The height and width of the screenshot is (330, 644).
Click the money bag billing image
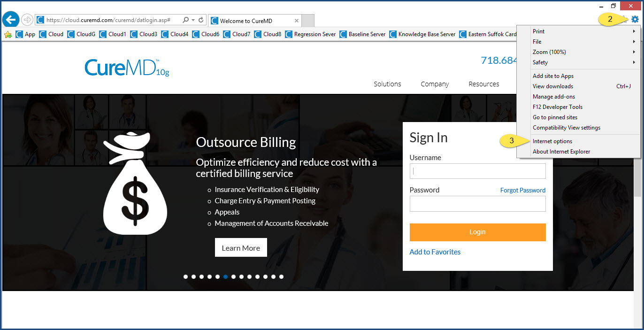point(135,183)
